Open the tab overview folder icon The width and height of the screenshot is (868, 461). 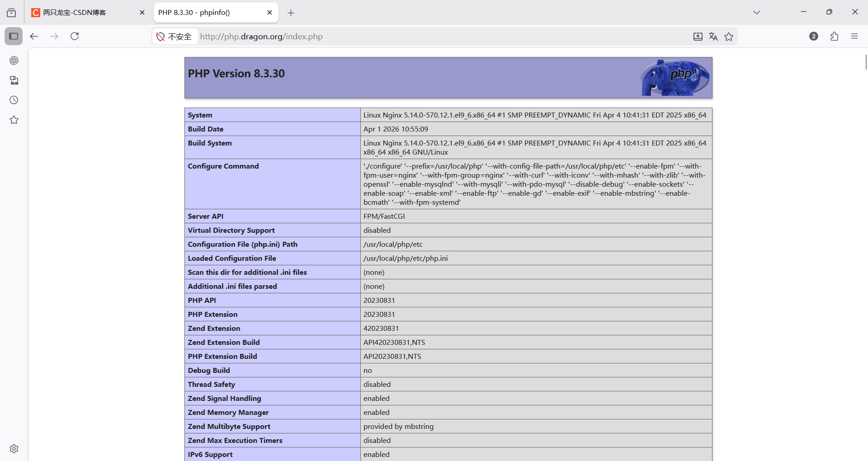(x=11, y=13)
